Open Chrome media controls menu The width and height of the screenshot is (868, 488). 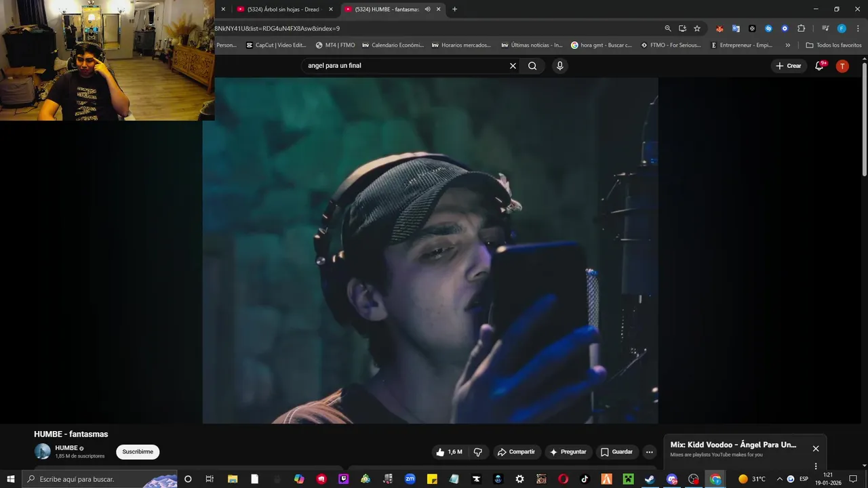pyautogui.click(x=825, y=28)
